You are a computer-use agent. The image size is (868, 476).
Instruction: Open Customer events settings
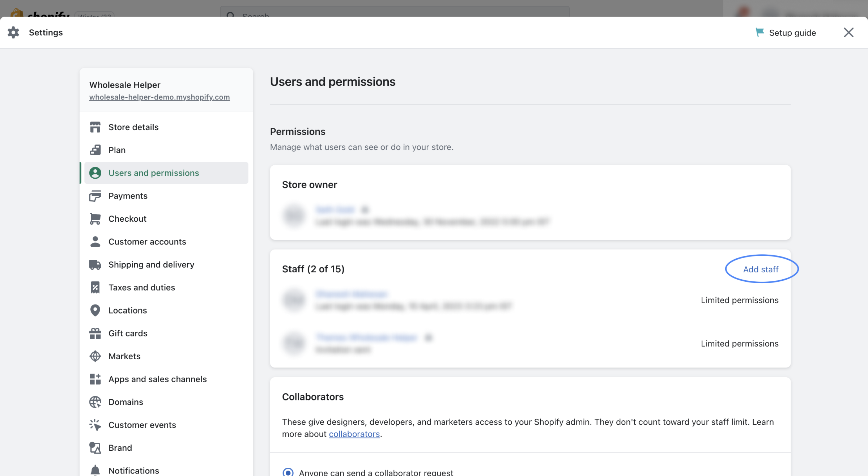pos(142,425)
